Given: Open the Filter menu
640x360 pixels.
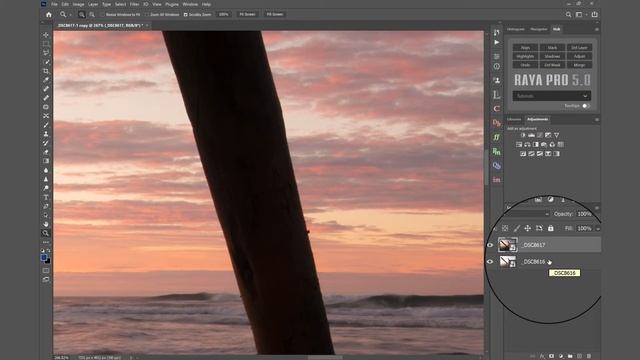Looking at the screenshot, I should pos(134,4).
